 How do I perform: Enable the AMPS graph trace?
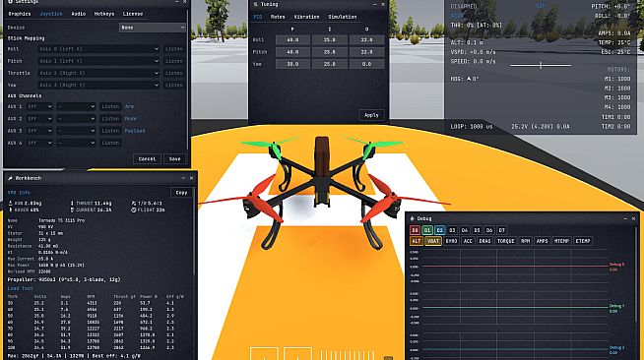coord(543,242)
